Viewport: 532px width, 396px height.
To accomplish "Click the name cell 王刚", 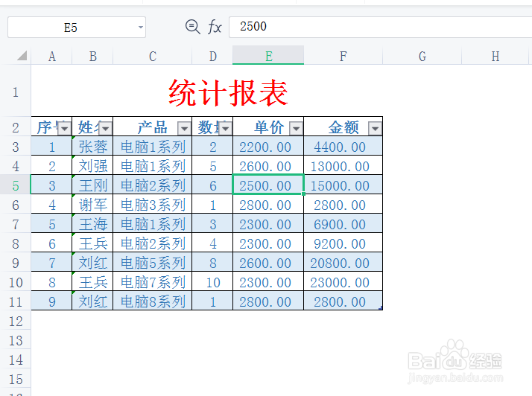I will tap(92, 185).
